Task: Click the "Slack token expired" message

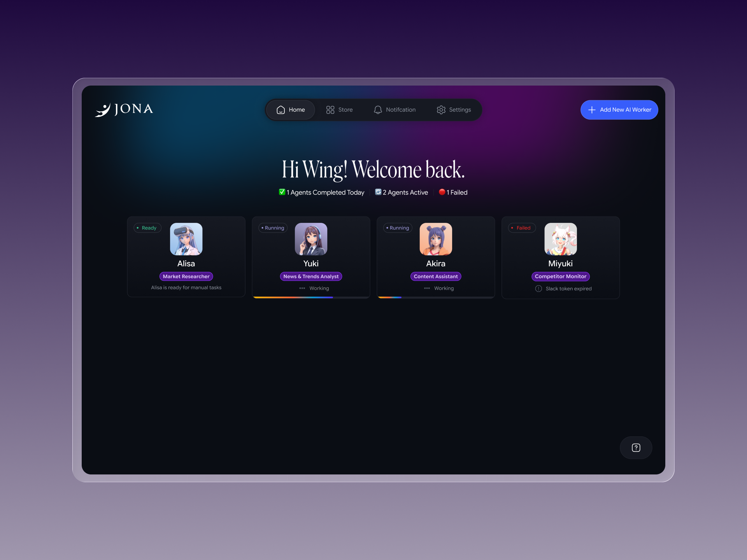Action: point(568,289)
